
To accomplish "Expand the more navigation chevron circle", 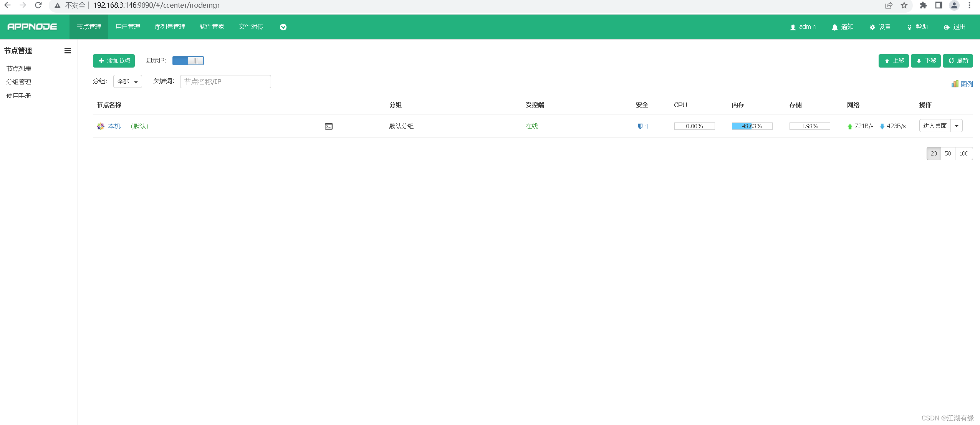I will pyautogui.click(x=283, y=27).
